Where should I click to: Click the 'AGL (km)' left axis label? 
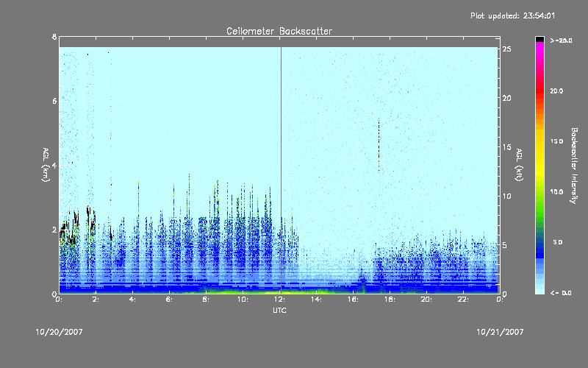46,165
